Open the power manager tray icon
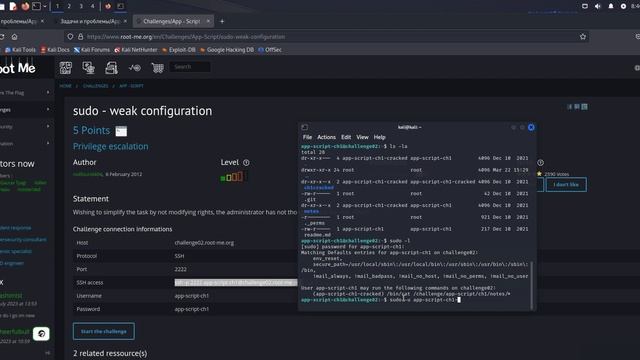Viewport: 640px width, 360px height. coord(623,6)
